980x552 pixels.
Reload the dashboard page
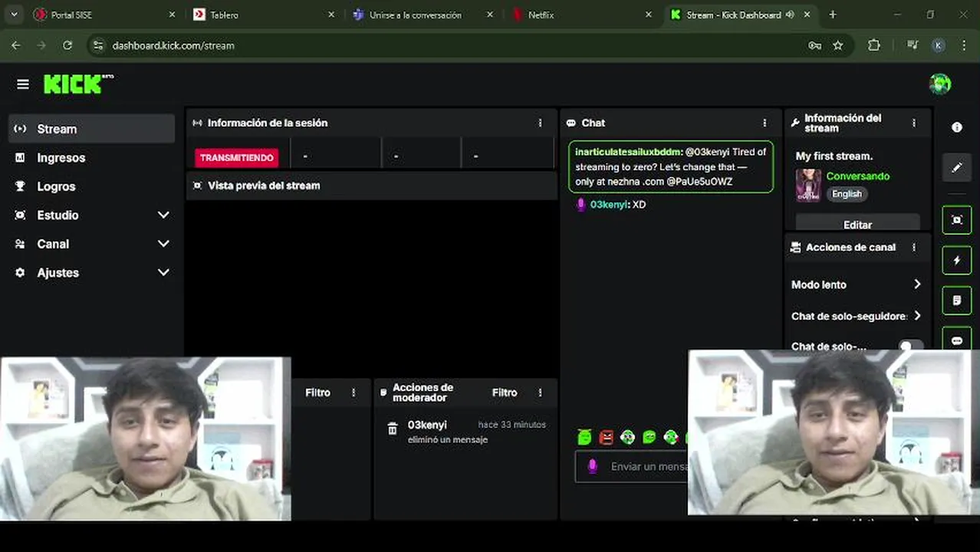67,45
